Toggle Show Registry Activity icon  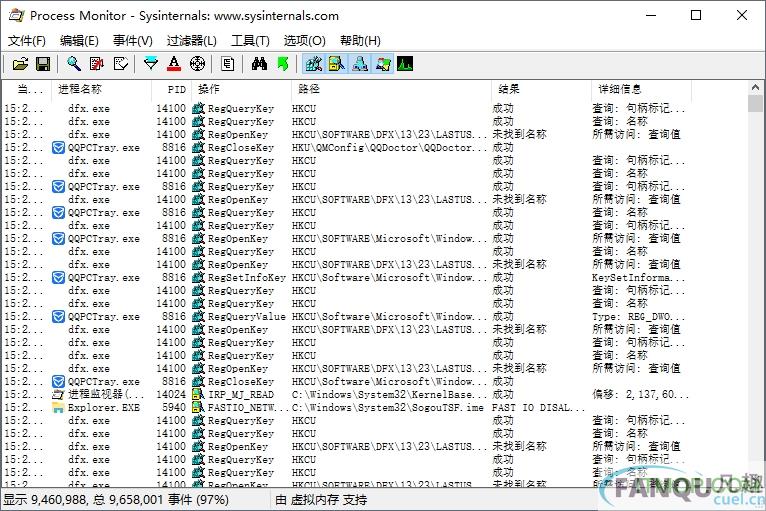pyautogui.click(x=313, y=64)
